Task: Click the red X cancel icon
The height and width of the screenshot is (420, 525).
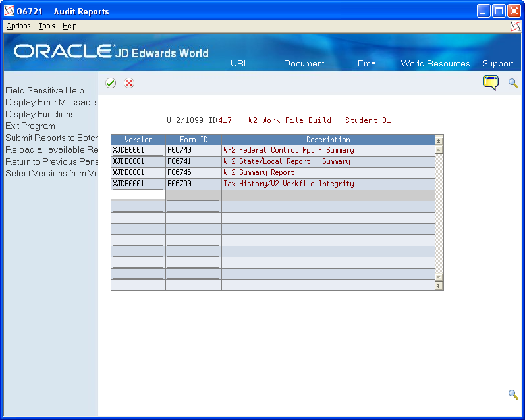Action: 129,83
